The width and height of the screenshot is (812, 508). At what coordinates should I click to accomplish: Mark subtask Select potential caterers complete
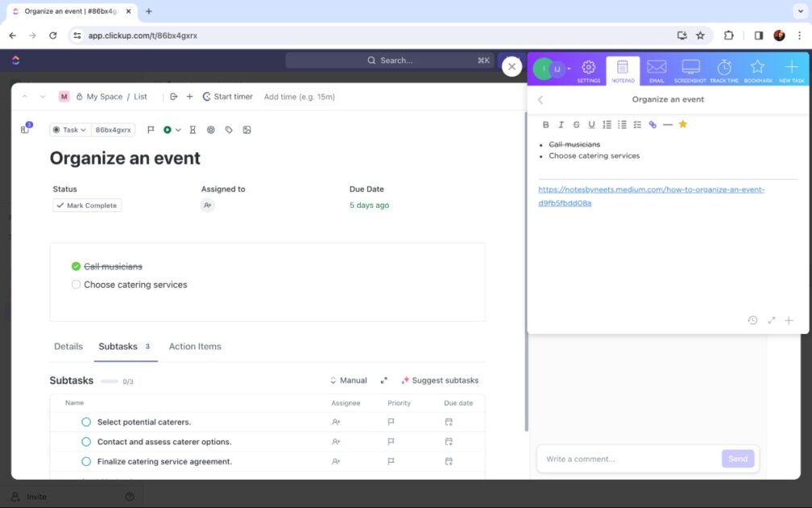tap(86, 421)
